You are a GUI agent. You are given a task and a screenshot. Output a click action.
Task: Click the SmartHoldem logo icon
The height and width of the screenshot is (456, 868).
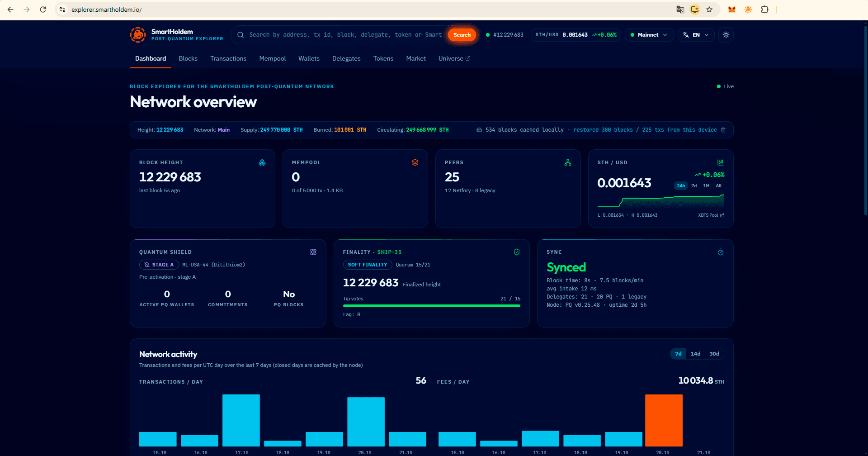pos(138,35)
